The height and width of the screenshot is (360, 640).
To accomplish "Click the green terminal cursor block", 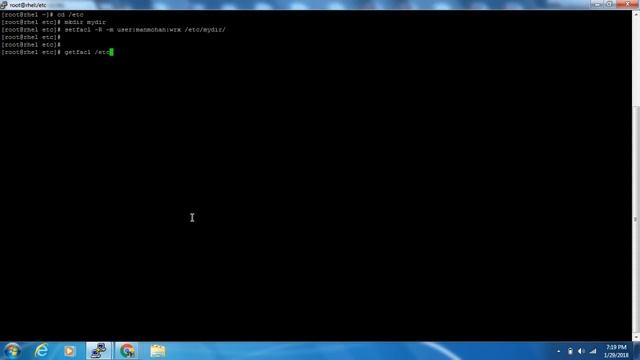I will 111,52.
